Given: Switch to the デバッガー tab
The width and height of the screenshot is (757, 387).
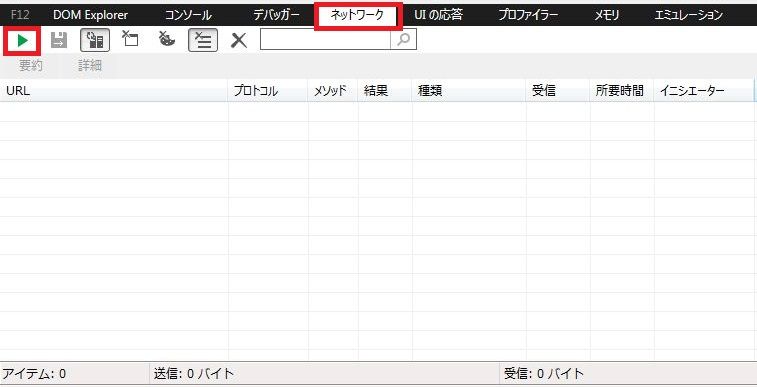Looking at the screenshot, I should click(277, 15).
